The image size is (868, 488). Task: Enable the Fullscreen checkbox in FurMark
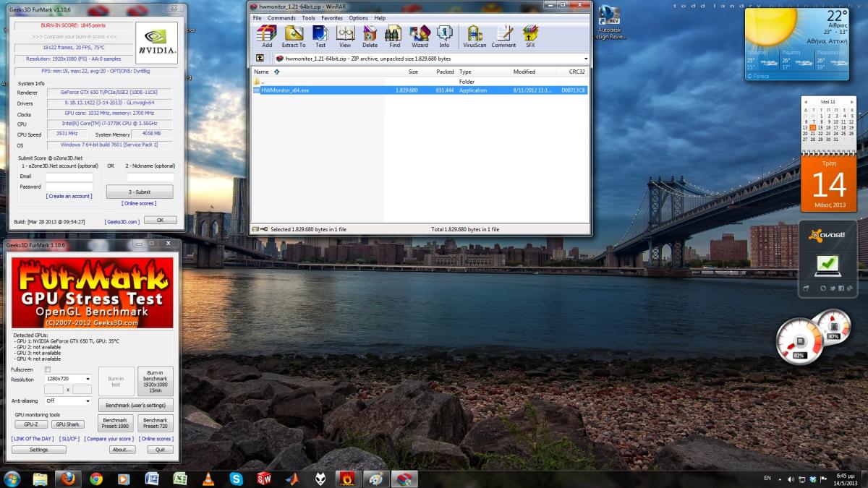48,369
